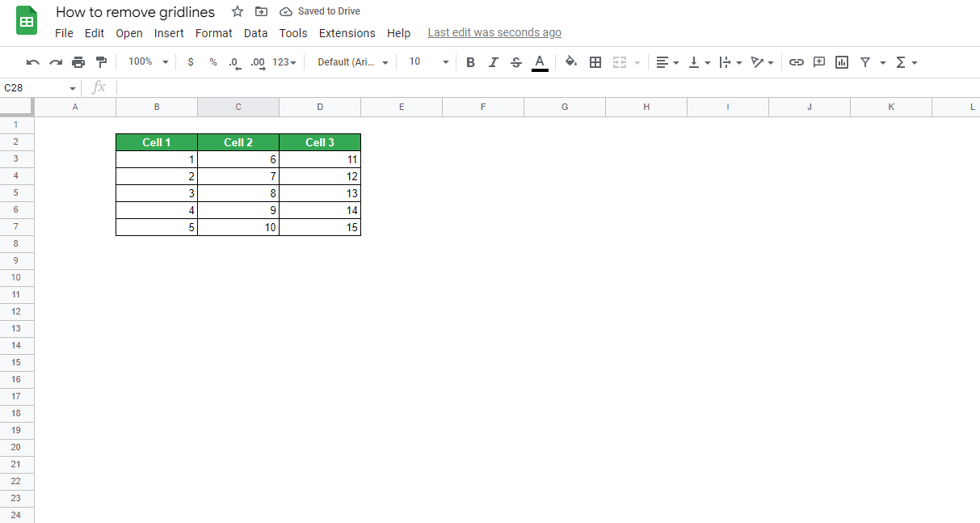
Task: Click the Print icon
Action: 78,61
